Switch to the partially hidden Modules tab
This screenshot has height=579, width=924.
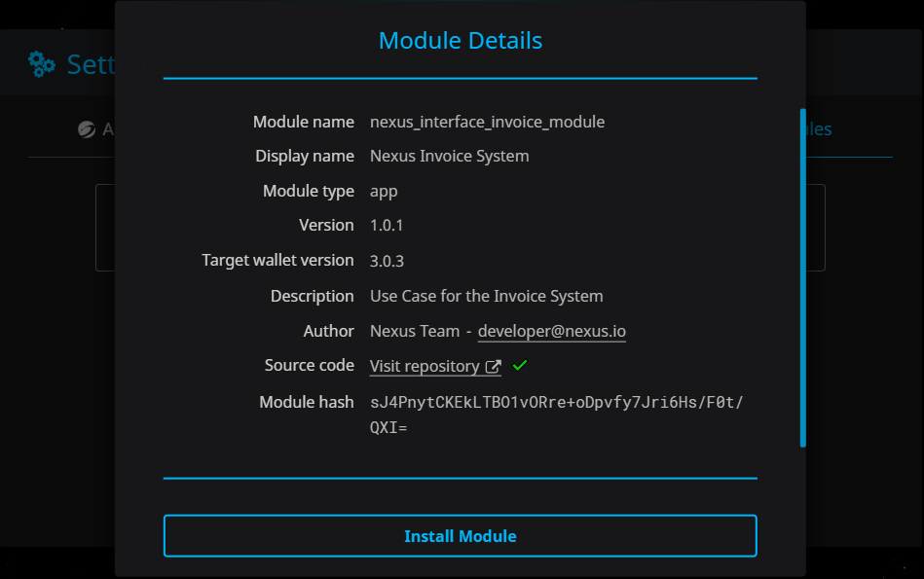pos(819,129)
